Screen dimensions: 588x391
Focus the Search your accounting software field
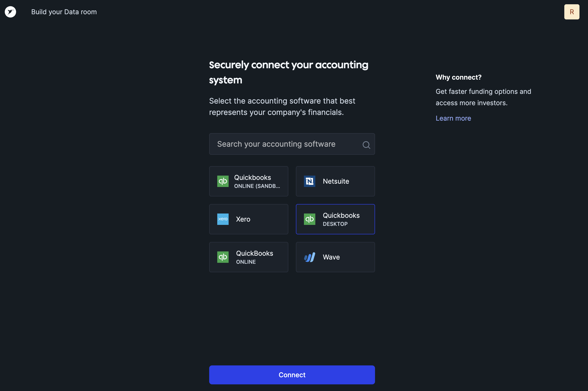tap(292, 144)
